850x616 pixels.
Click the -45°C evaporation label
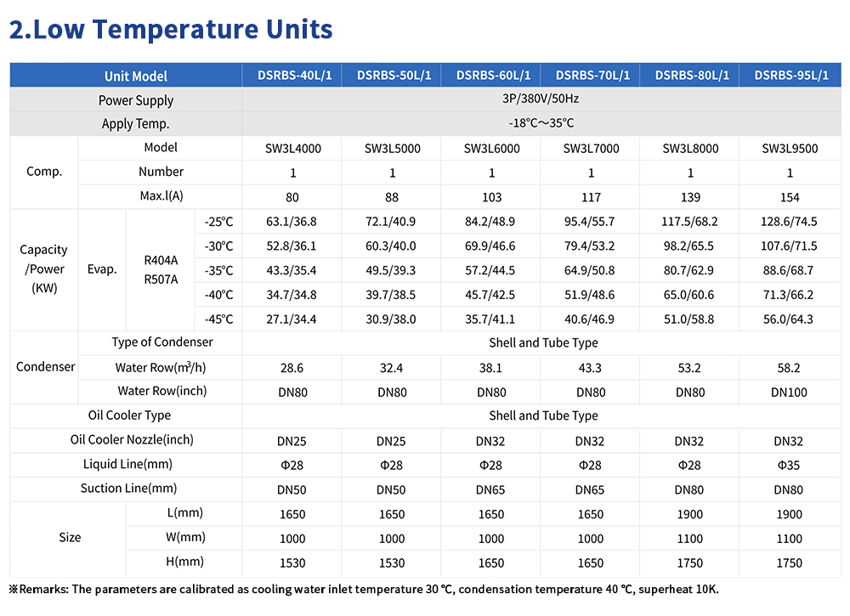[218, 319]
